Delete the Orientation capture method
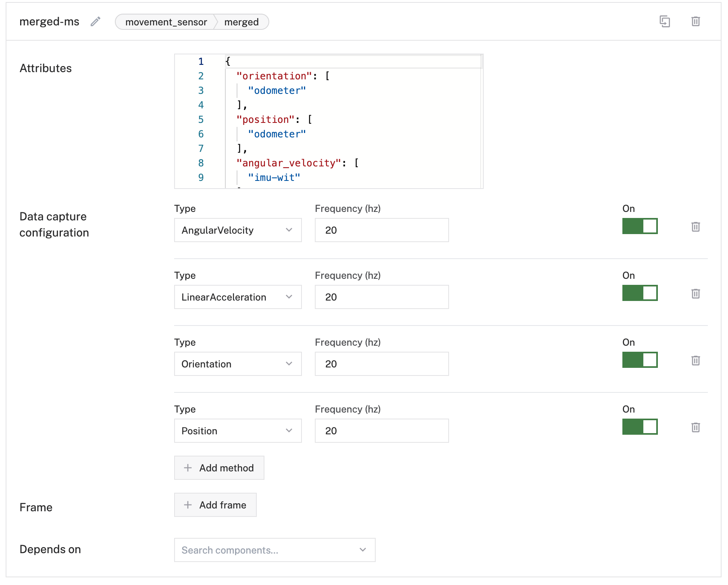The width and height of the screenshot is (728, 585). tap(695, 361)
